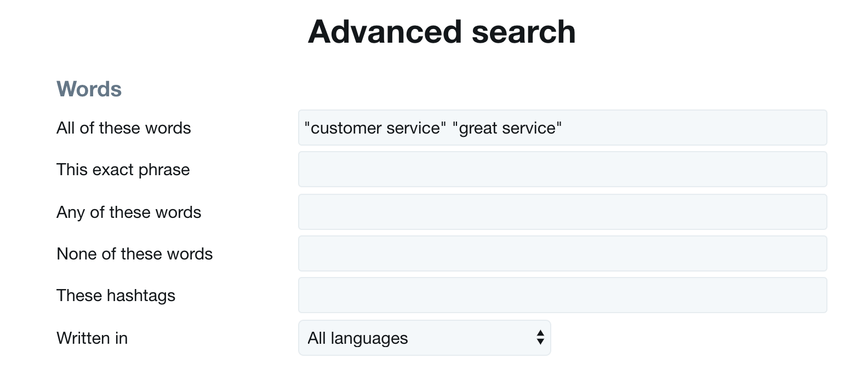This screenshot has width=868, height=381.
Task: Click the dropdown arrows on the language selector
Action: 540,338
